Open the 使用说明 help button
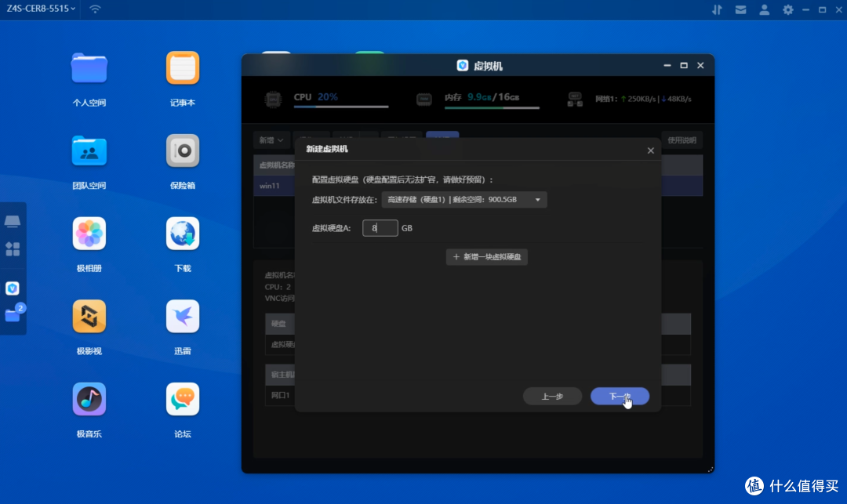 pos(682,140)
